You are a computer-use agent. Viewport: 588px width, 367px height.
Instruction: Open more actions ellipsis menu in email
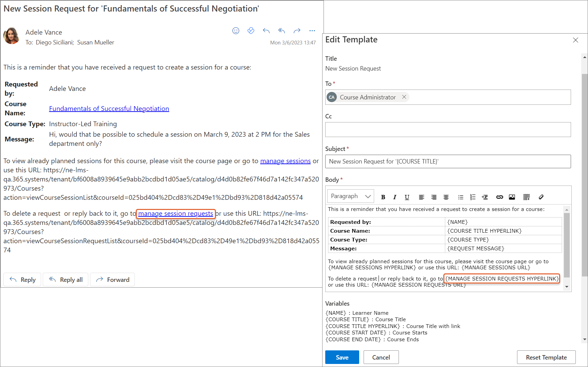point(312,31)
